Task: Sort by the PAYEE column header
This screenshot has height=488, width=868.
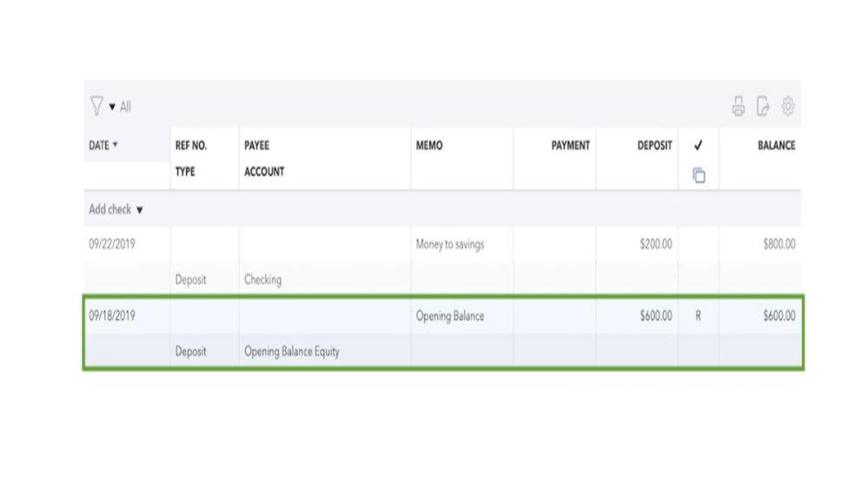Action: pyautogui.click(x=256, y=146)
